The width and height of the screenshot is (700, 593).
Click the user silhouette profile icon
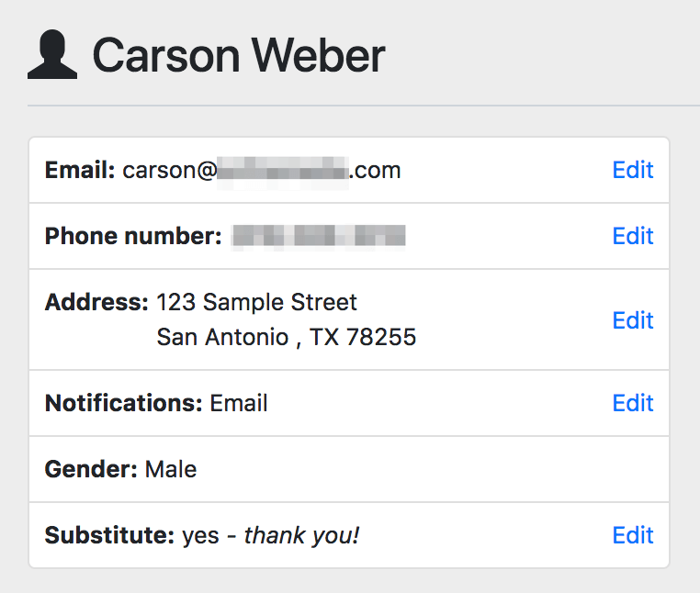coord(52,56)
